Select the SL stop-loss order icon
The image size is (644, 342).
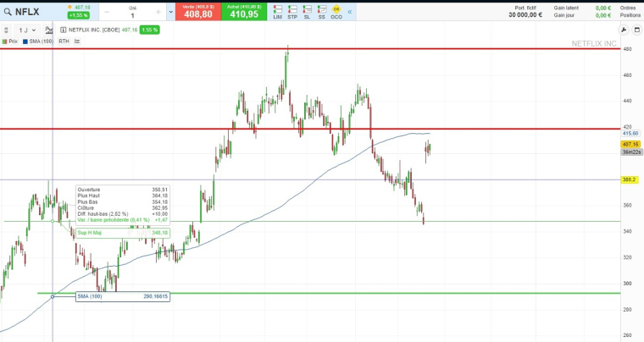307,11
